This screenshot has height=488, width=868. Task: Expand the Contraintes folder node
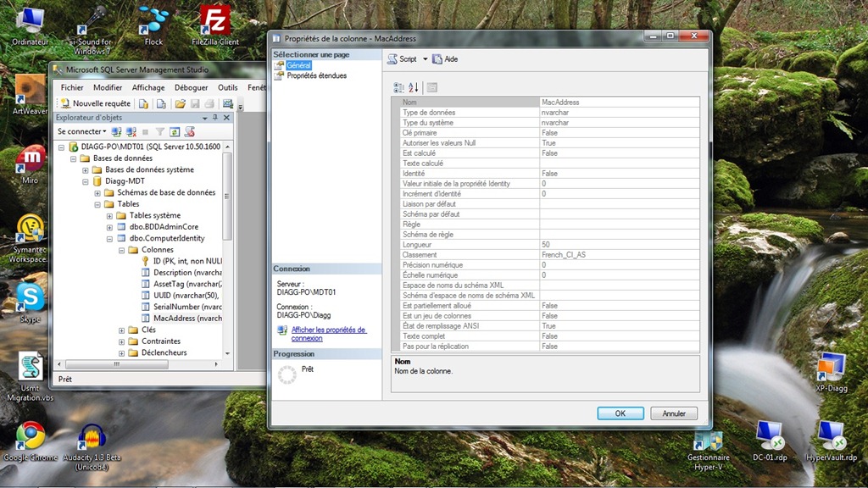click(122, 342)
